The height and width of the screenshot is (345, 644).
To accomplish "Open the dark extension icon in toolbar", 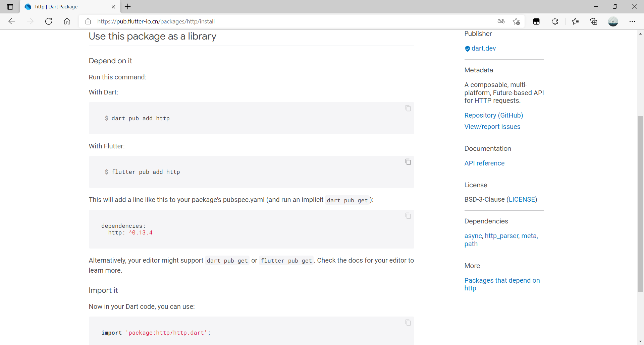I will tap(536, 21).
